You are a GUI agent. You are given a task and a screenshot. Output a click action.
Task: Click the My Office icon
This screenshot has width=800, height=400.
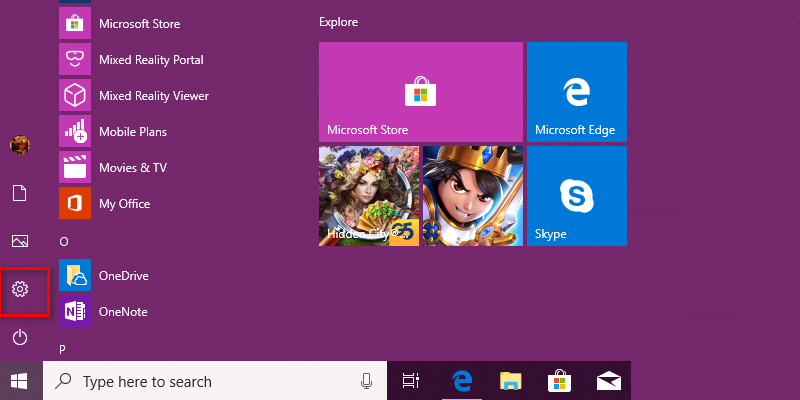(x=75, y=203)
